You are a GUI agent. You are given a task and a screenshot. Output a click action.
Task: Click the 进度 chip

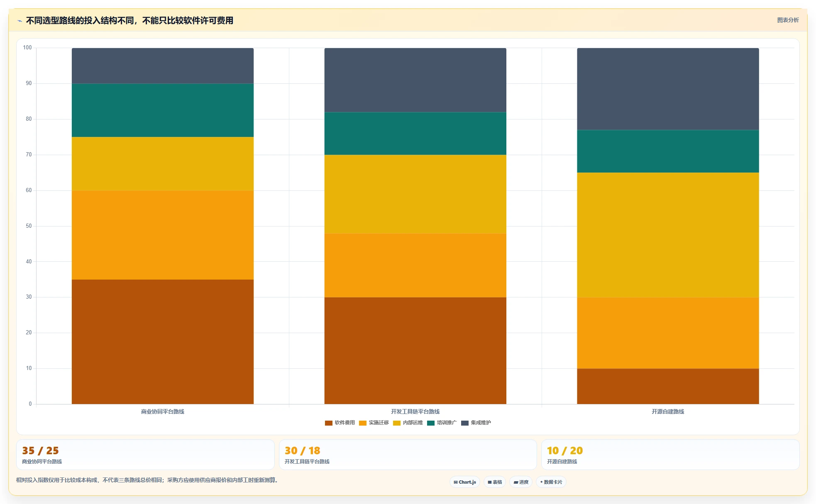tap(521, 482)
